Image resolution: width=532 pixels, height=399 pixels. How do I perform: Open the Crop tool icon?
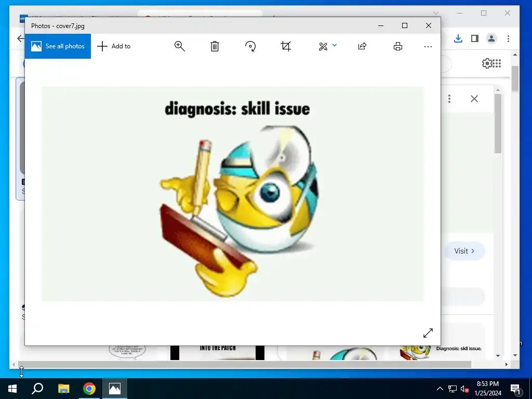tap(286, 46)
